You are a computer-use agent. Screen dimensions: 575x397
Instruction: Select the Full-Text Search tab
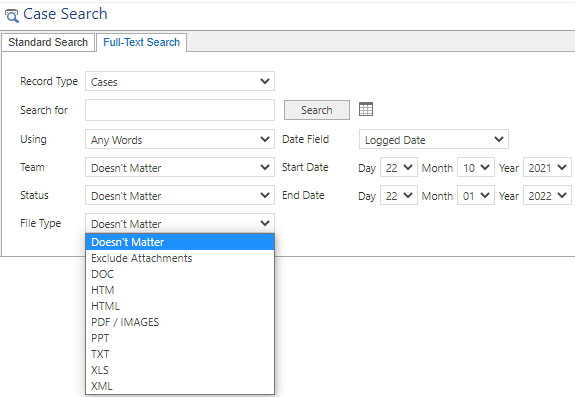(142, 42)
